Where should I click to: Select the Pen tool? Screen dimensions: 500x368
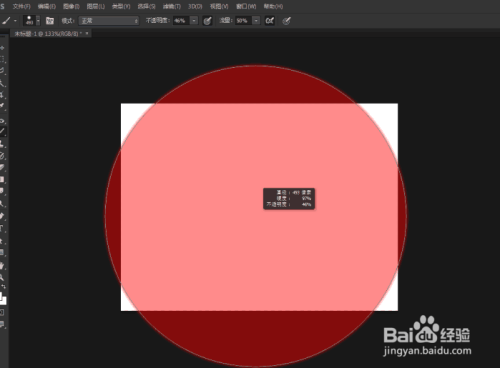(x=2, y=216)
